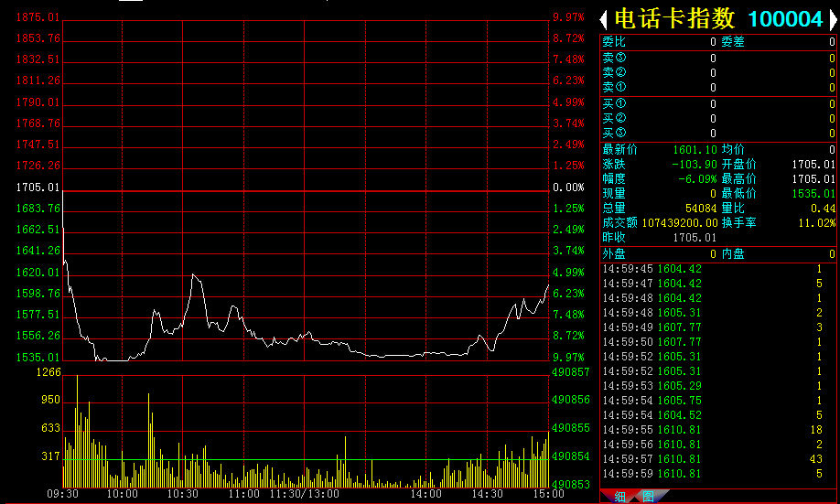Click the 317 volume axis label
The width and height of the screenshot is (840, 504).
coord(51,456)
